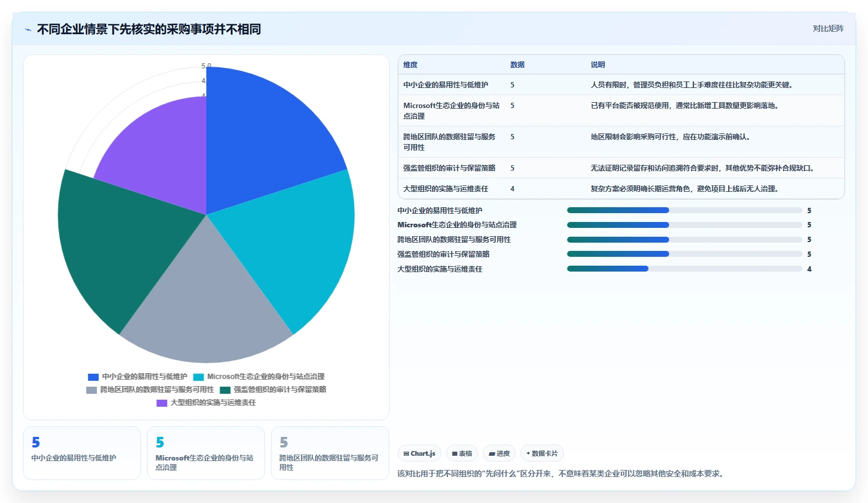
Task: Click progress bar for Microsoft生态企业的身份与站点治理
Action: click(x=684, y=225)
